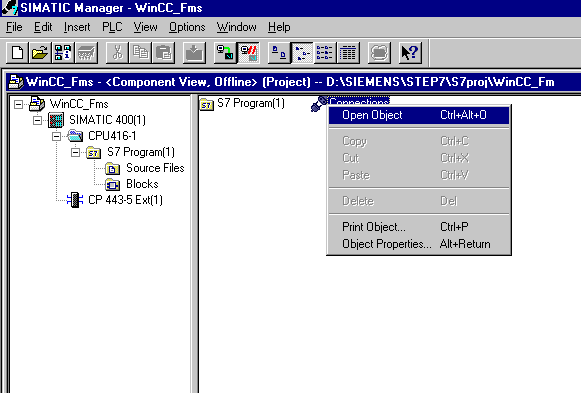Select Source Files label in tree
This screenshot has height=393, width=581.
[x=155, y=168]
